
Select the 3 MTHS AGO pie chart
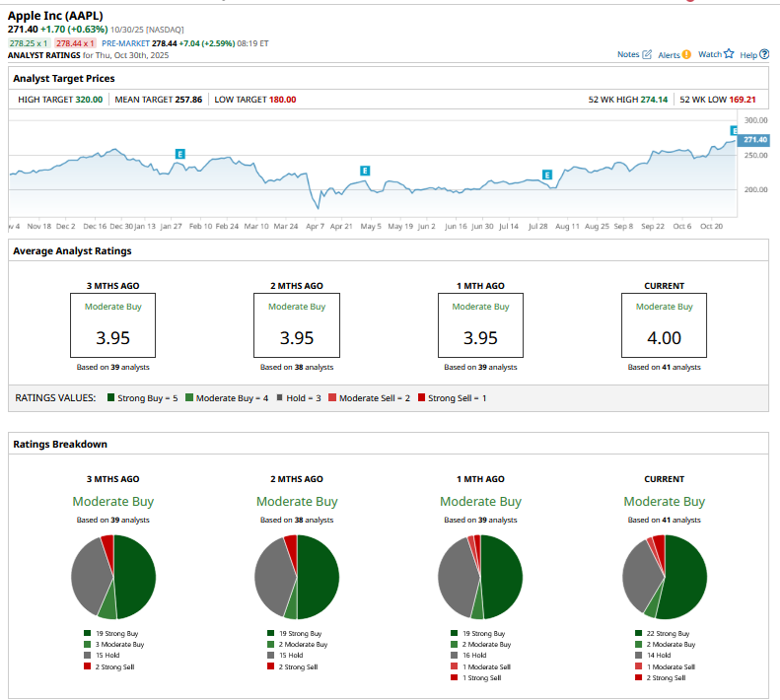click(113, 577)
